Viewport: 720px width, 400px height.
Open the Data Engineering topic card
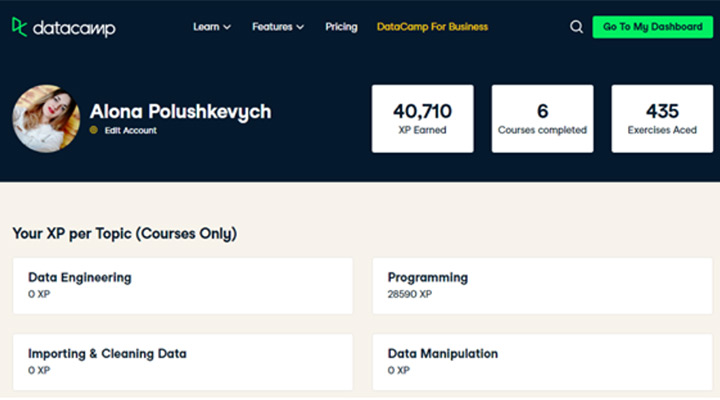(182, 285)
